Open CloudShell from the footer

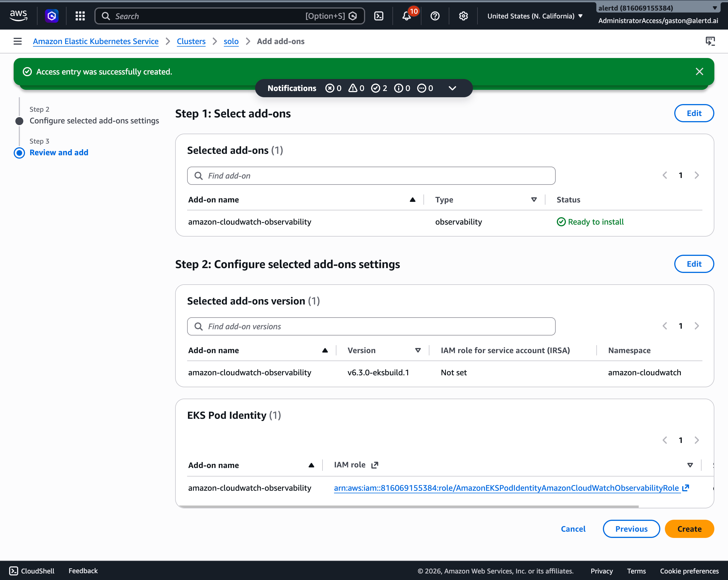pos(32,571)
